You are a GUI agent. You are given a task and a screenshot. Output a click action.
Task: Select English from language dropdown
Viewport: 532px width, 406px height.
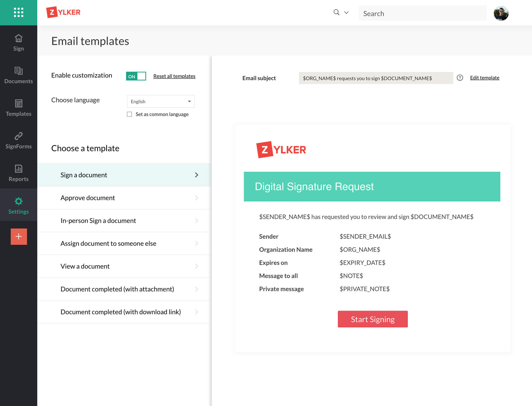(160, 102)
